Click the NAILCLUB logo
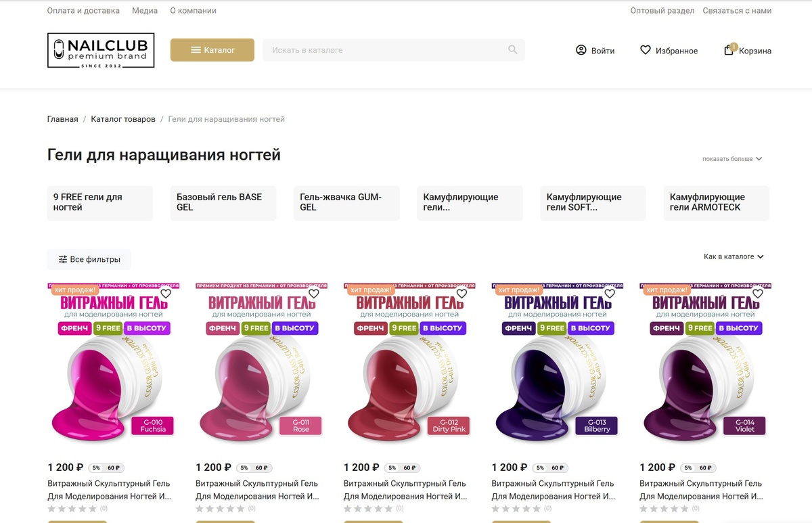812x523 pixels. (101, 50)
